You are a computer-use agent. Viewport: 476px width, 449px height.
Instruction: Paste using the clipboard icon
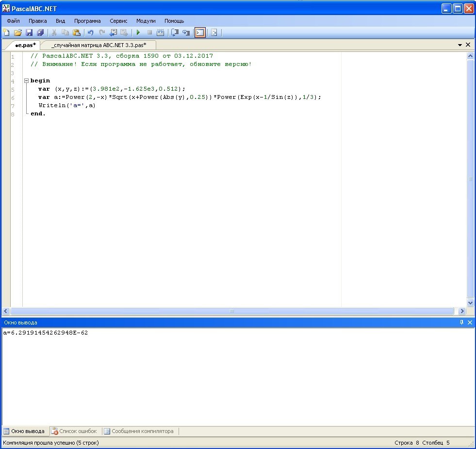77,32
